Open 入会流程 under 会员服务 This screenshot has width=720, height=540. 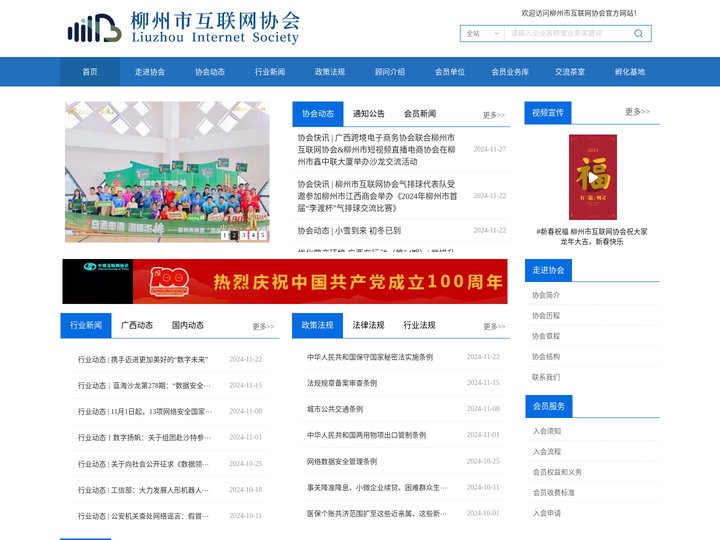point(547,451)
